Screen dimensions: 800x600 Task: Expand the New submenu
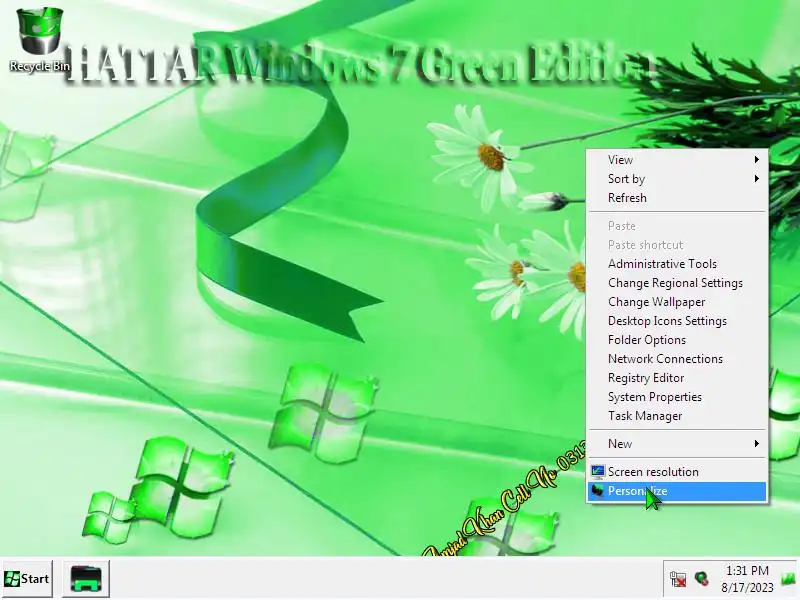678,444
